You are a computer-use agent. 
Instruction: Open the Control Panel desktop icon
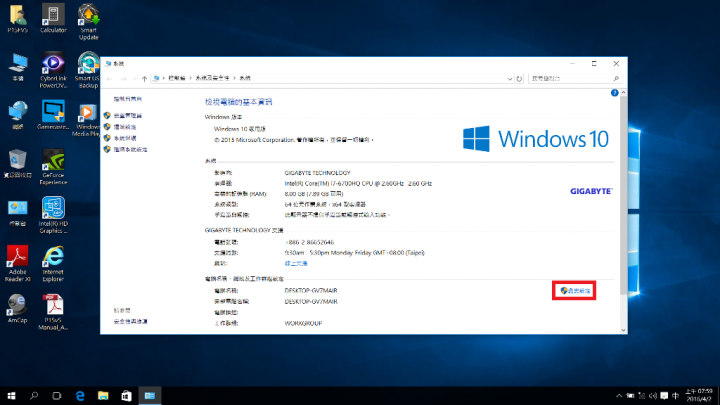(17, 212)
